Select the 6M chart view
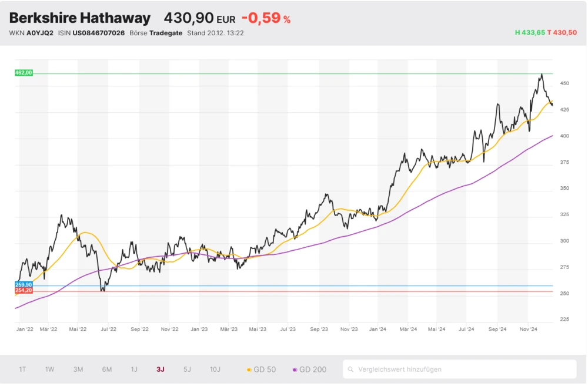 coord(106,369)
